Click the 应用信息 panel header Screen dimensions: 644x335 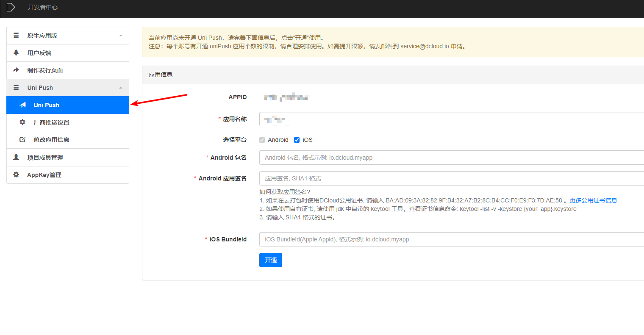(x=393, y=75)
